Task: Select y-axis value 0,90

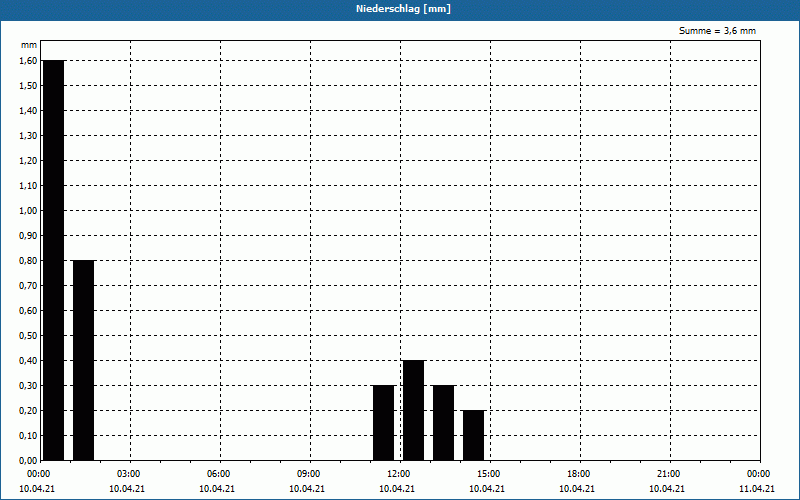Action: [28, 235]
